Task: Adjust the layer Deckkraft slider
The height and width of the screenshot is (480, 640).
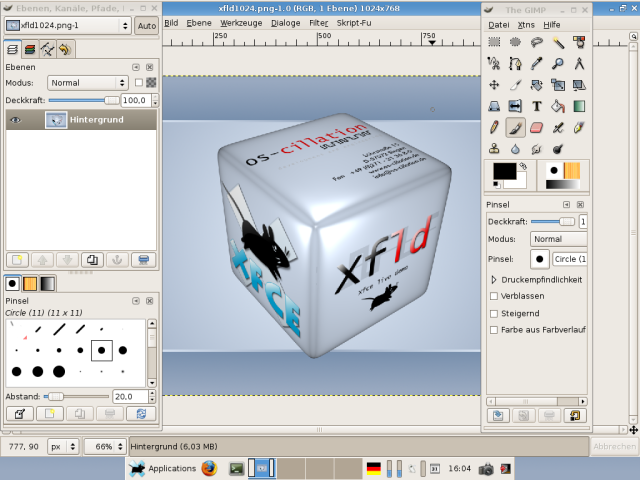Action: [x=83, y=100]
